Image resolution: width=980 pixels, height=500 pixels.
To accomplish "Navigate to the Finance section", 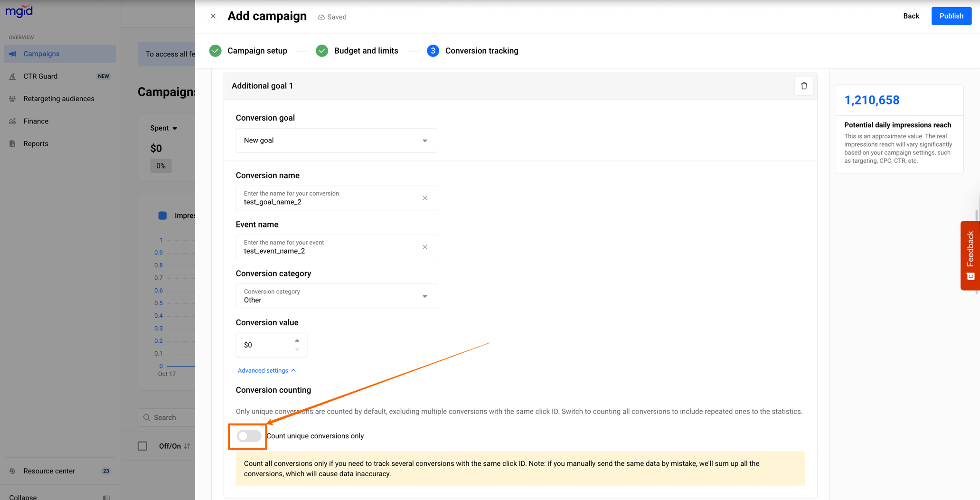I will (x=36, y=121).
